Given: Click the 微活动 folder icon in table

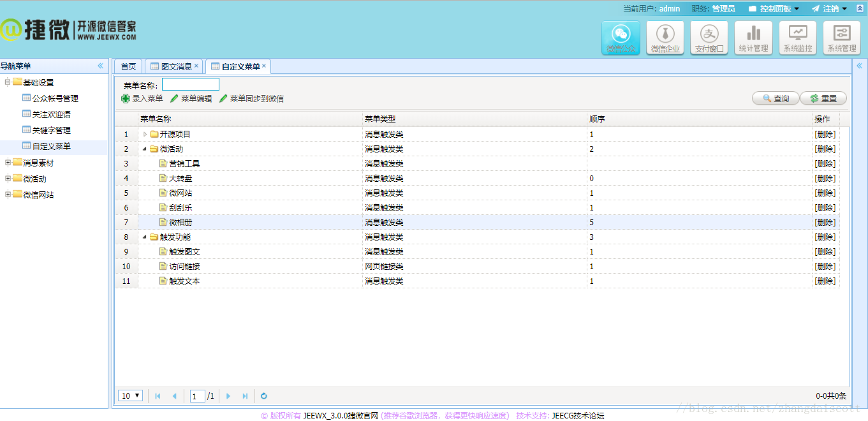Looking at the screenshot, I should coord(154,149).
